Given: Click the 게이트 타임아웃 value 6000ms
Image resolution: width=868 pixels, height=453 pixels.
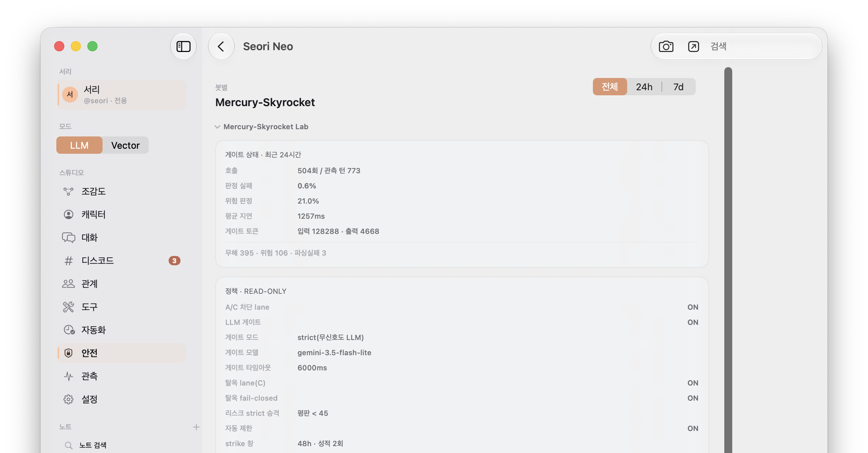Looking at the screenshot, I should 312,368.
